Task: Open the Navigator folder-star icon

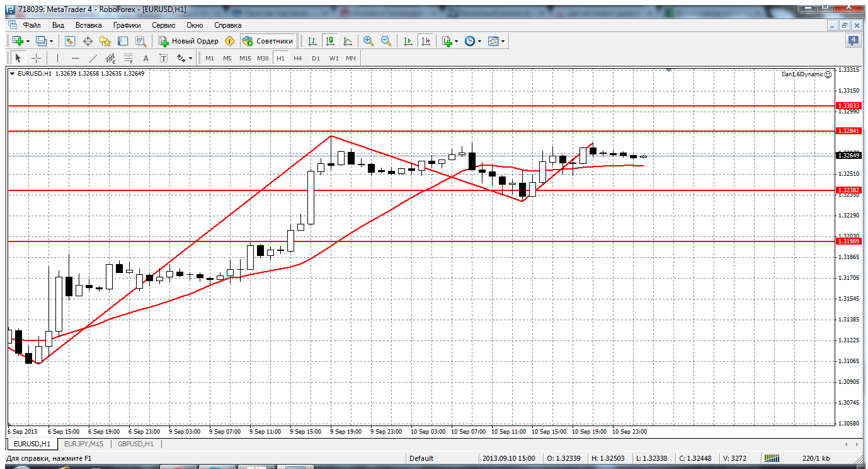Action: pyautogui.click(x=105, y=41)
